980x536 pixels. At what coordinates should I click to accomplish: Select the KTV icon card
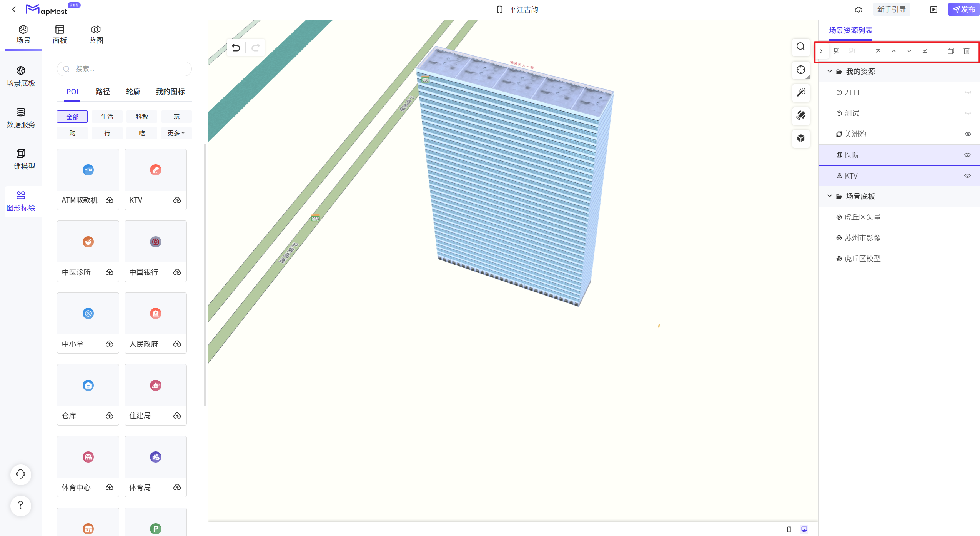point(156,179)
